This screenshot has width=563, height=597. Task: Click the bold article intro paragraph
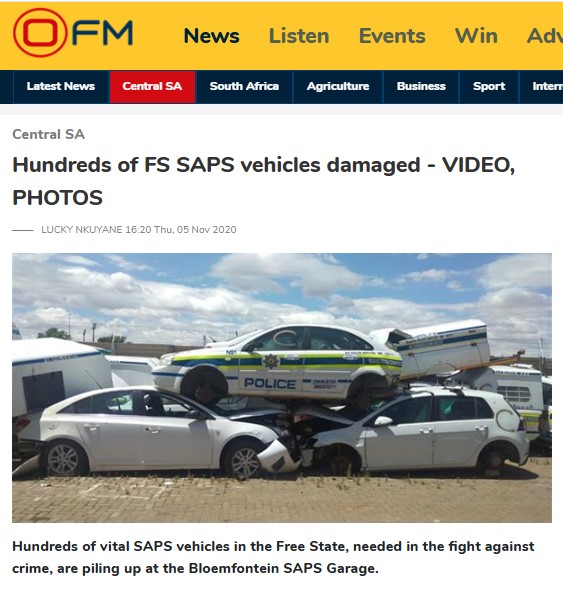[x=273, y=557]
